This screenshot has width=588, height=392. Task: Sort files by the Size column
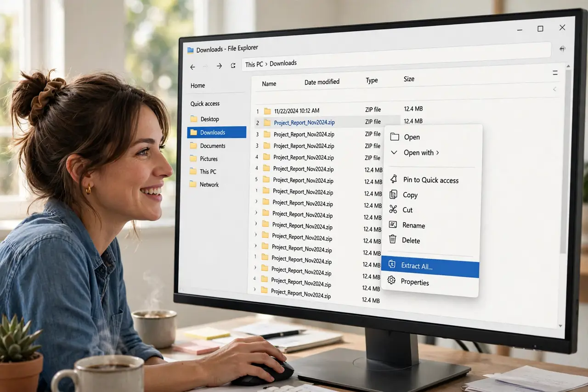409,79
